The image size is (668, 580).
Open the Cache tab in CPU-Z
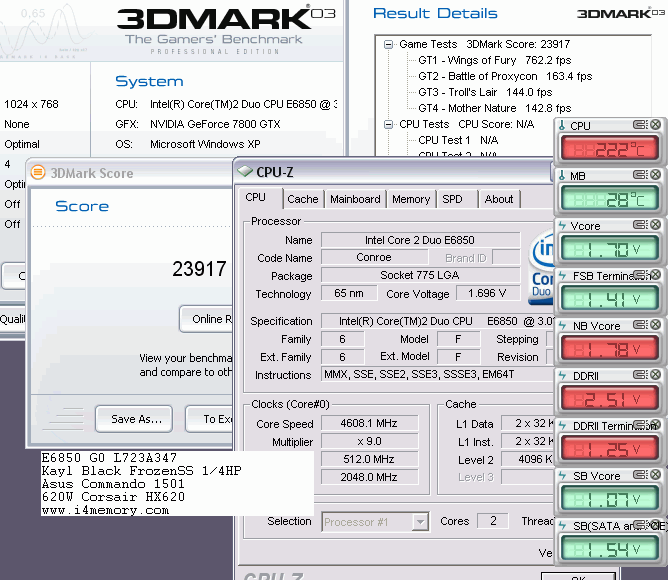pyautogui.click(x=303, y=199)
